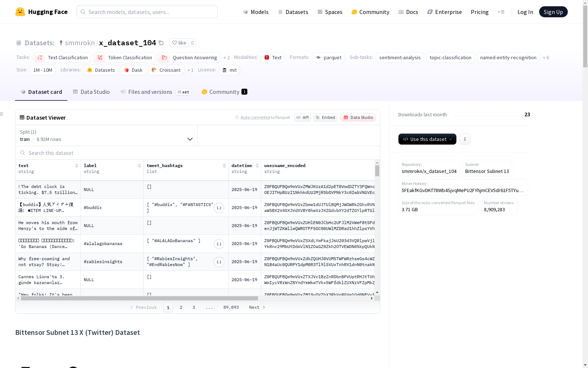Open API button in Dataset Viewer
588x368 pixels.
(302, 117)
